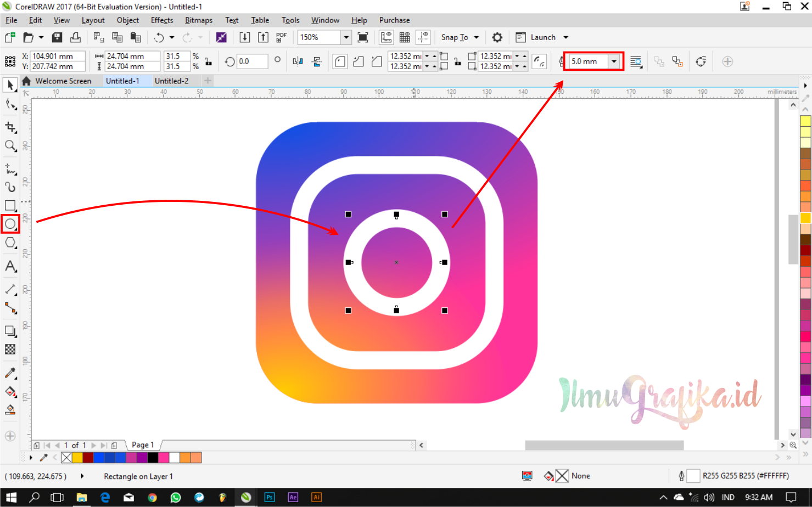Image resolution: width=812 pixels, height=507 pixels.
Task: Switch to the Pick tool
Action: tap(10, 84)
